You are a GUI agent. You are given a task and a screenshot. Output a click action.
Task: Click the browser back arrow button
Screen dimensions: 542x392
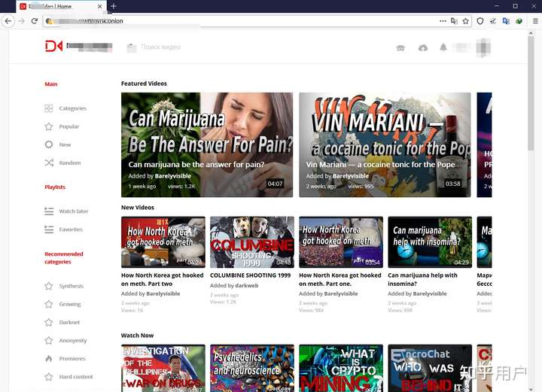point(8,21)
